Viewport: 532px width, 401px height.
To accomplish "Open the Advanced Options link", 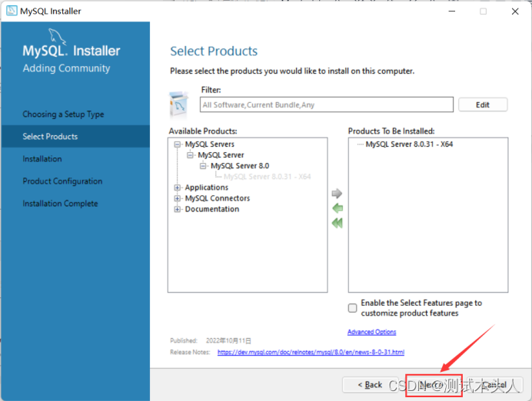I will pos(372,332).
